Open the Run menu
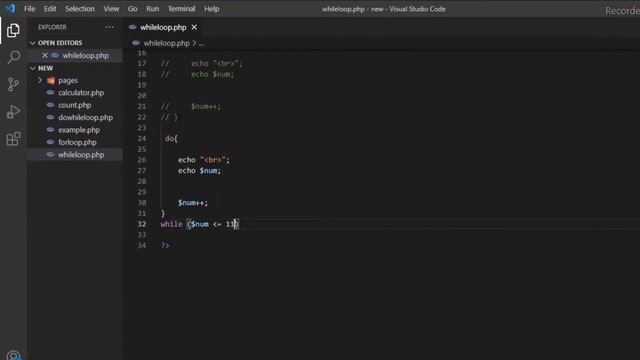Image resolution: width=640 pixels, height=360 pixels. 153,9
